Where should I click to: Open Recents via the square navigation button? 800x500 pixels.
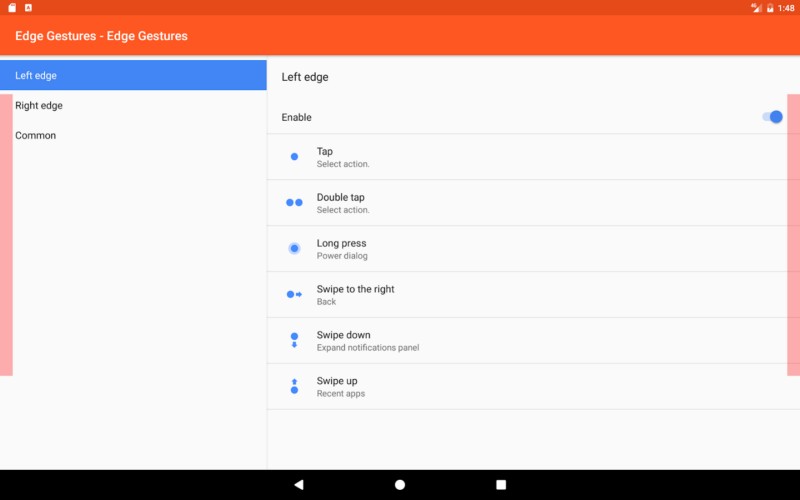501,485
